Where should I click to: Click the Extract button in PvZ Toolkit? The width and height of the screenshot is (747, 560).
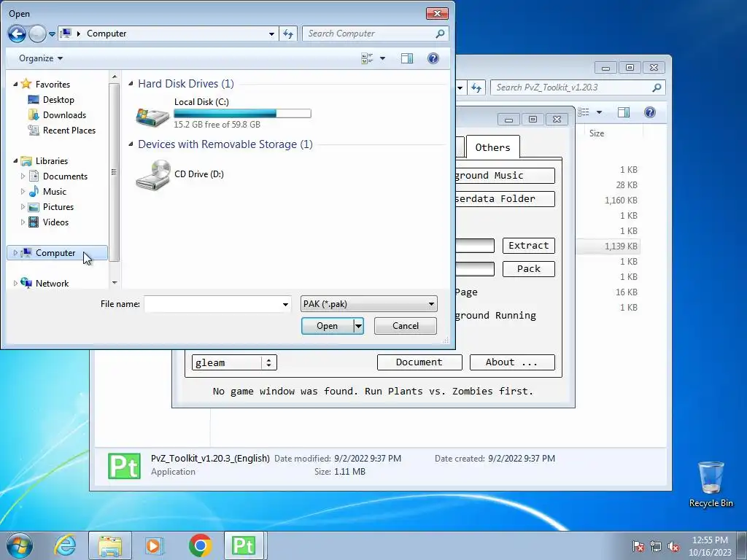529,246
